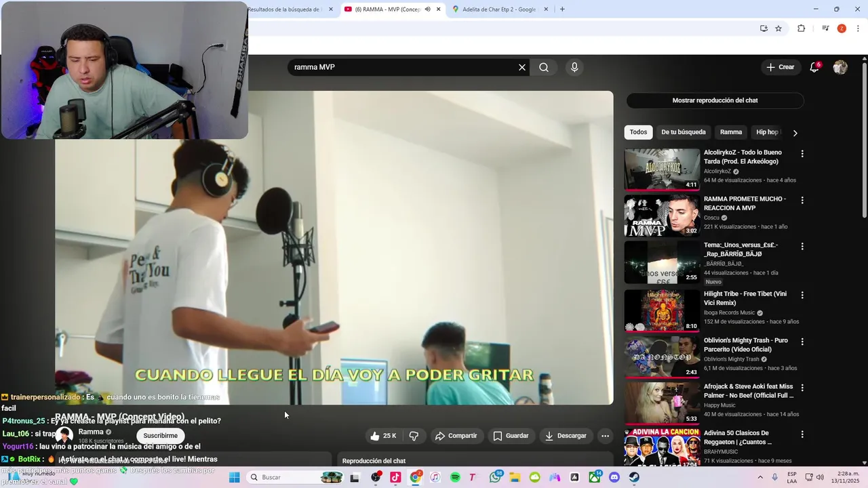Image resolution: width=868 pixels, height=488 pixels.
Task: Open options menu for Adivina 50 Clasicos video
Action: (x=802, y=434)
